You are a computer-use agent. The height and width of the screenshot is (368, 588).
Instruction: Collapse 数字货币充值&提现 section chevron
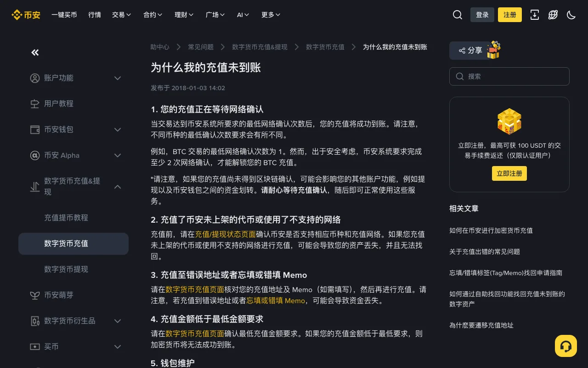tap(118, 187)
